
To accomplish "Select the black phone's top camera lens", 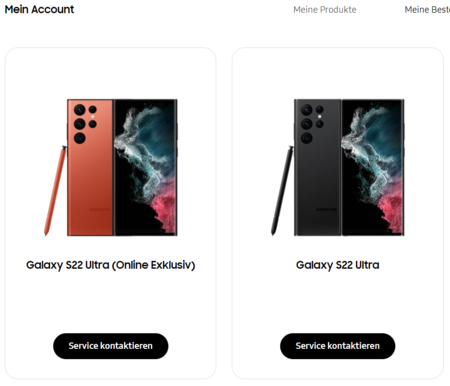I will 307,110.
